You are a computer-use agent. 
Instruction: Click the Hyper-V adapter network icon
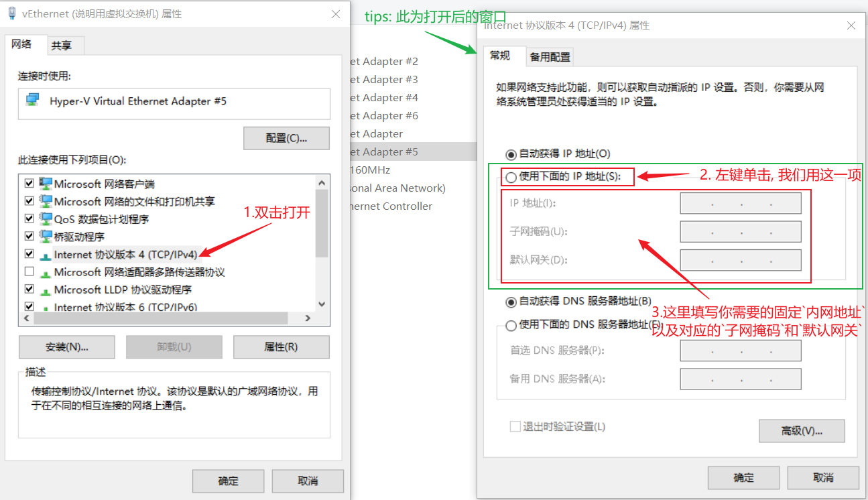click(32, 101)
